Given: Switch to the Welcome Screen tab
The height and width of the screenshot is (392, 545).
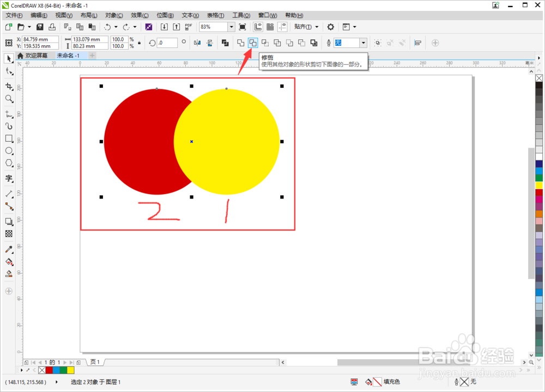Looking at the screenshot, I should [x=33, y=56].
